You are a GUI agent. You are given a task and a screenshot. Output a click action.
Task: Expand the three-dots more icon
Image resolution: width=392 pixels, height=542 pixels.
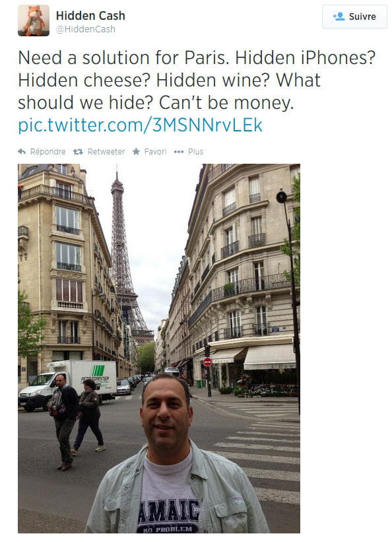click(179, 152)
